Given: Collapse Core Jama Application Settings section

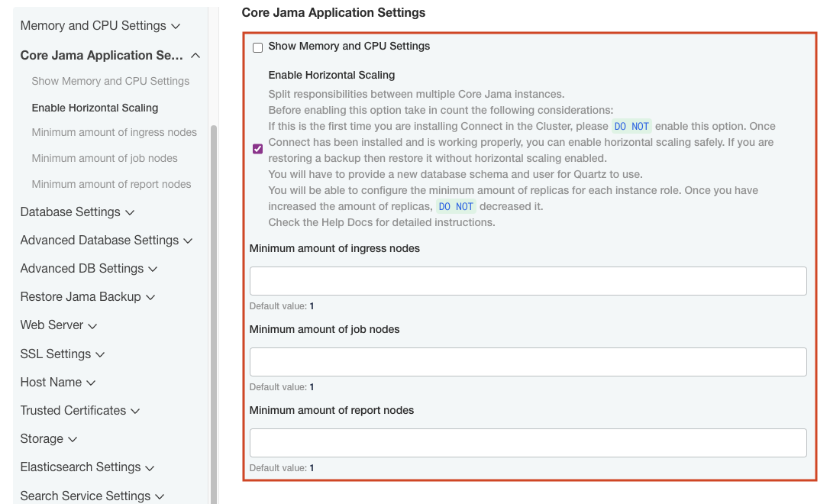Looking at the screenshot, I should click(x=110, y=55).
